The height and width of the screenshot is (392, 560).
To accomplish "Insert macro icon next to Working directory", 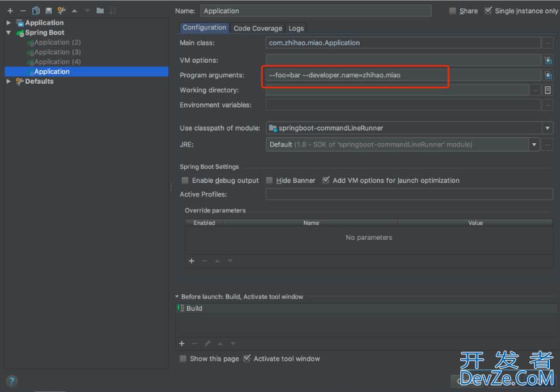I will click(548, 90).
